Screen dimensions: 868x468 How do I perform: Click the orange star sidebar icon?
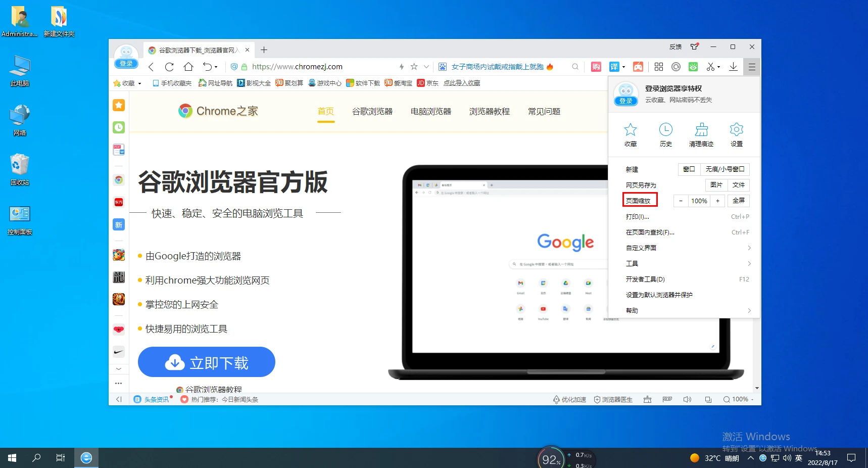pyautogui.click(x=119, y=105)
